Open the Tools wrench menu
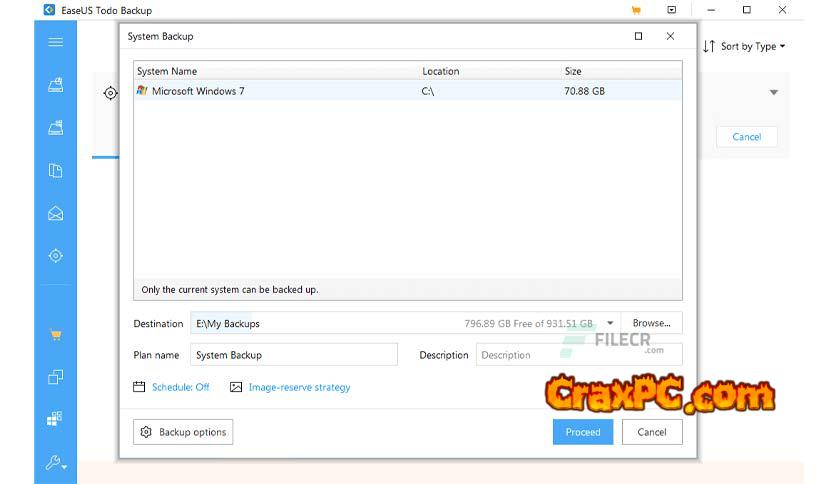The image size is (836, 484). [55, 462]
